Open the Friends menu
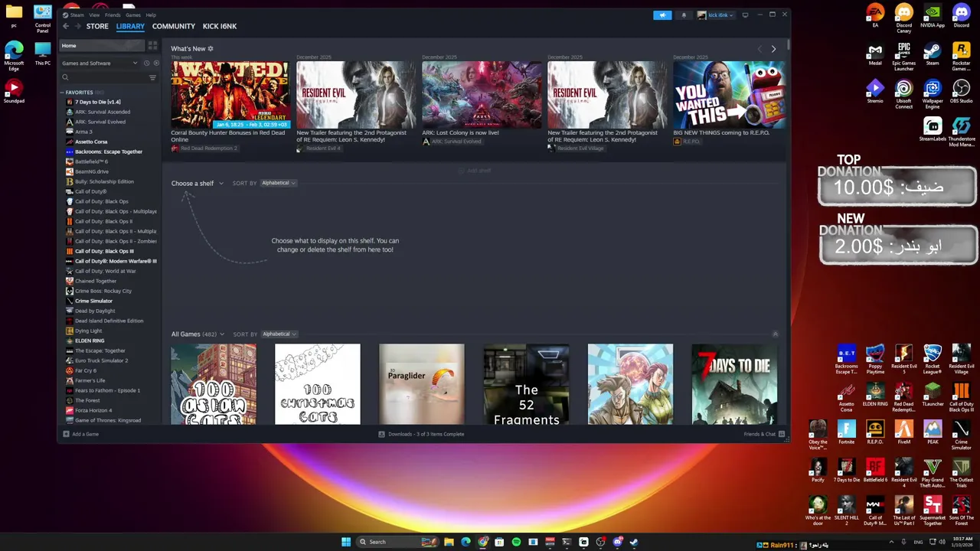 (x=113, y=15)
